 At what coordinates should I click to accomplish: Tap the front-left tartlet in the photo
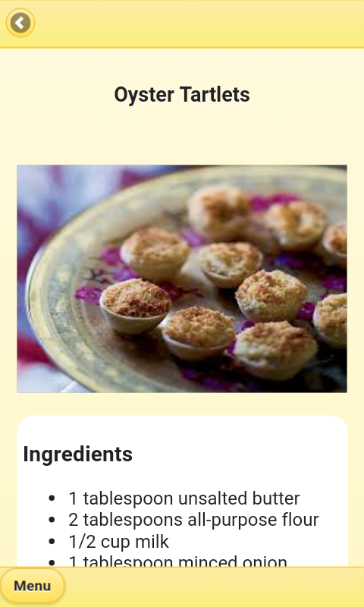pyautogui.click(x=135, y=306)
